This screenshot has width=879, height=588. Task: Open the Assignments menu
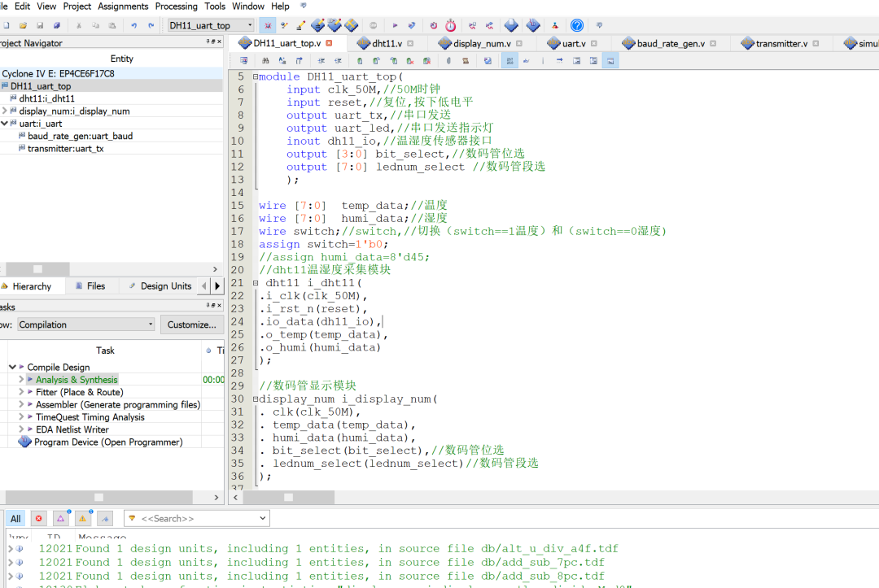[x=123, y=7]
